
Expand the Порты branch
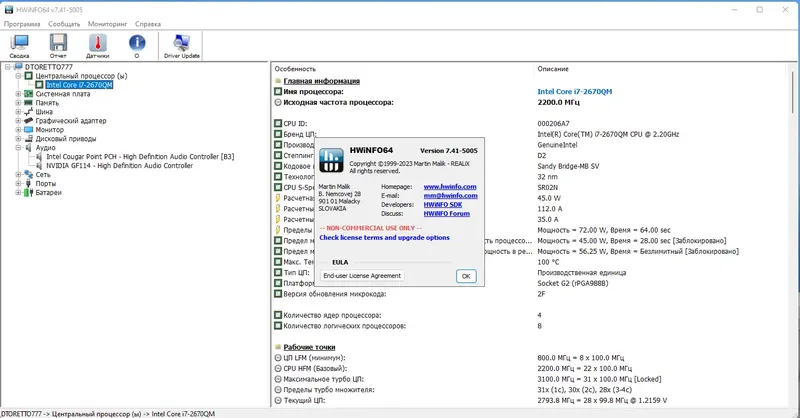(18, 183)
